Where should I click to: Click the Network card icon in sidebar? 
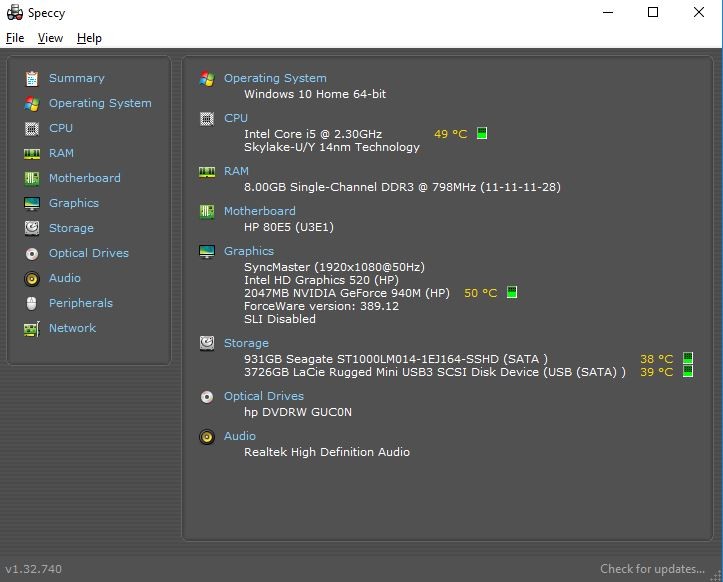31,328
